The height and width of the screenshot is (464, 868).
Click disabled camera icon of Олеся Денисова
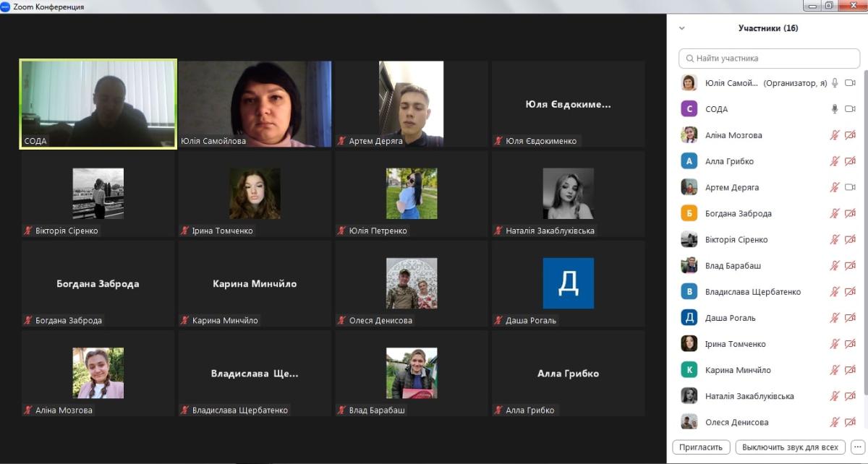click(x=850, y=422)
